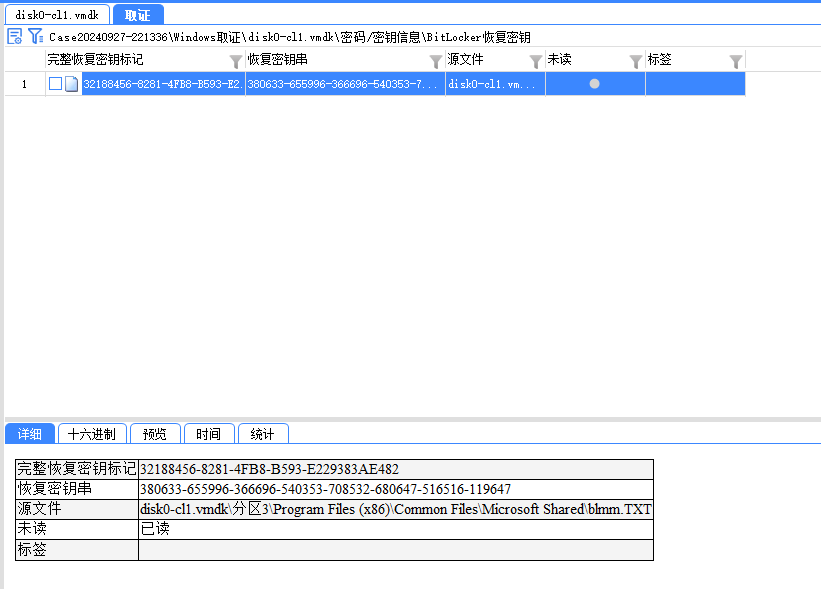The image size is (821, 589).
Task: Toggle the unread dot in row 1
Action: pos(594,85)
